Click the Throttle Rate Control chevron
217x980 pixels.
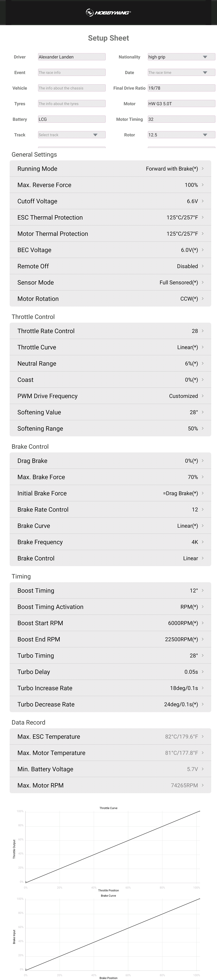(203, 331)
